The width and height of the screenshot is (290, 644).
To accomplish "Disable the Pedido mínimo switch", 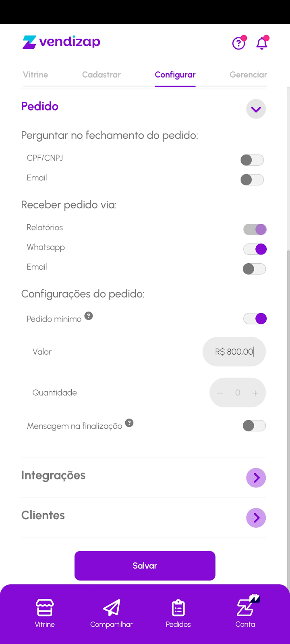I will tap(255, 319).
